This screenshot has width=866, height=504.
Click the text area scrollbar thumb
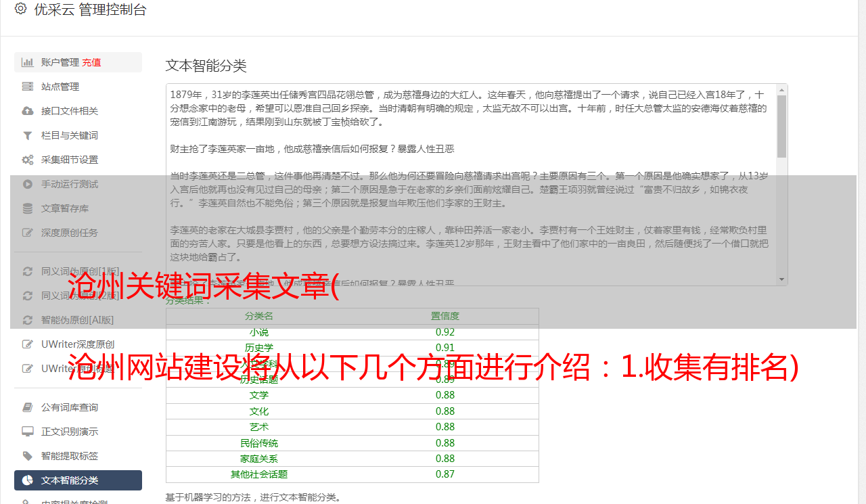pyautogui.click(x=782, y=126)
